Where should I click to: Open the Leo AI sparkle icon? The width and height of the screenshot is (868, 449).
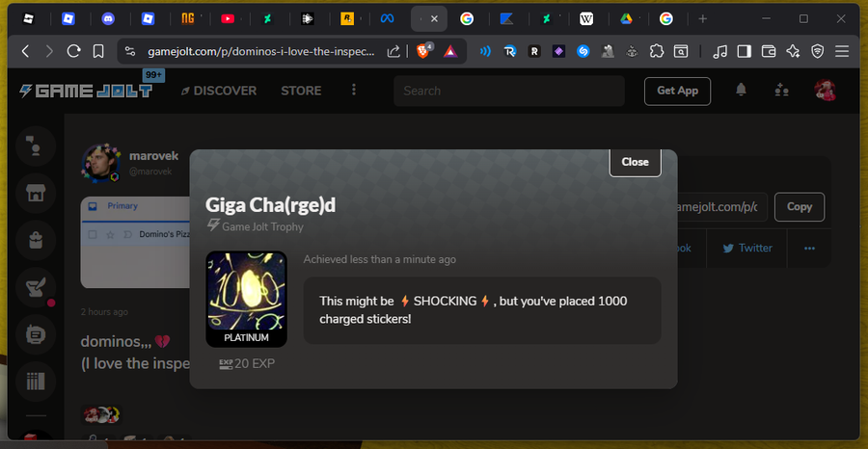click(x=793, y=51)
